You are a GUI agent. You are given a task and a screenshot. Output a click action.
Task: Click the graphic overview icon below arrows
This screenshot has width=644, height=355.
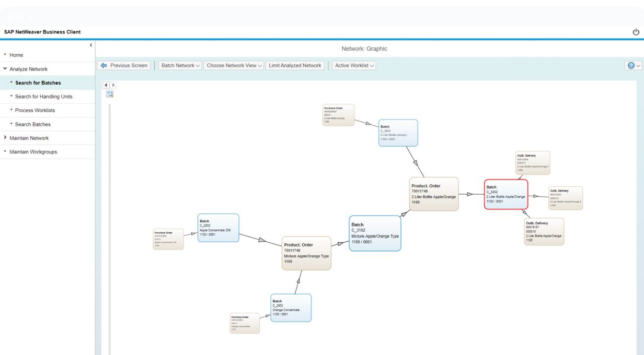pos(110,94)
